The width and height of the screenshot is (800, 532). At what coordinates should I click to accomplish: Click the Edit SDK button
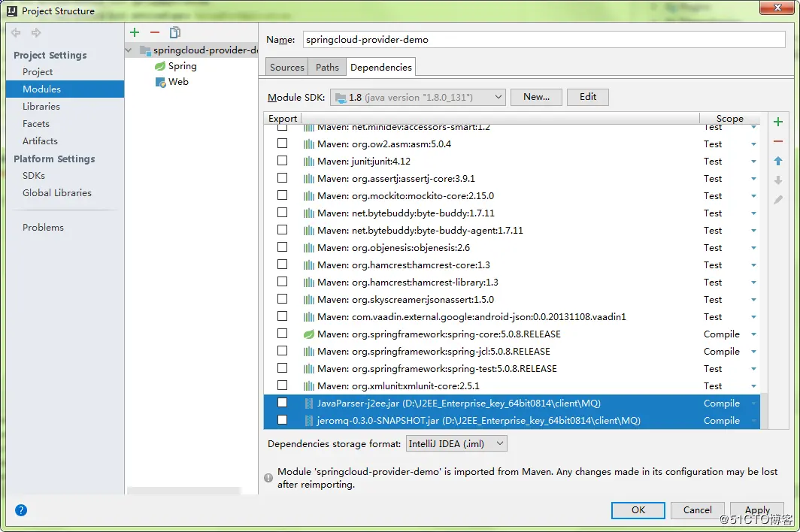click(588, 97)
